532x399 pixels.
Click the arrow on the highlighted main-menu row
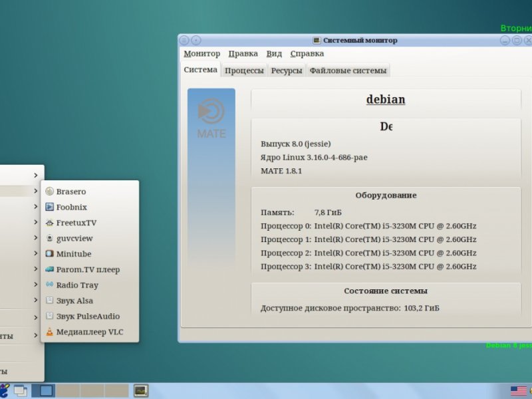[x=36, y=191]
